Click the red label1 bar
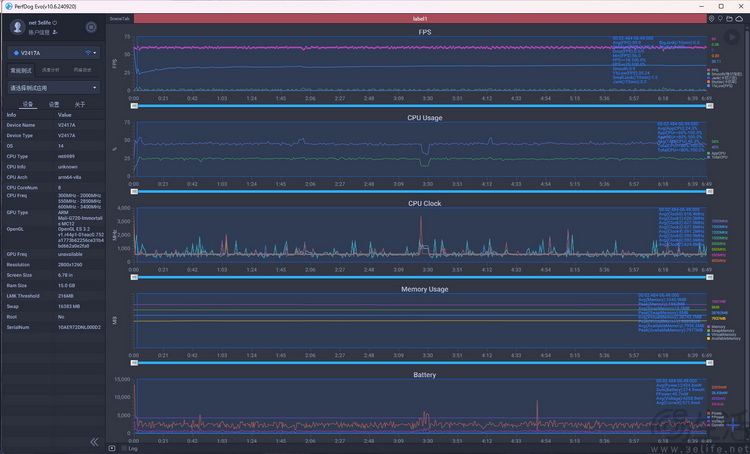 coord(420,19)
